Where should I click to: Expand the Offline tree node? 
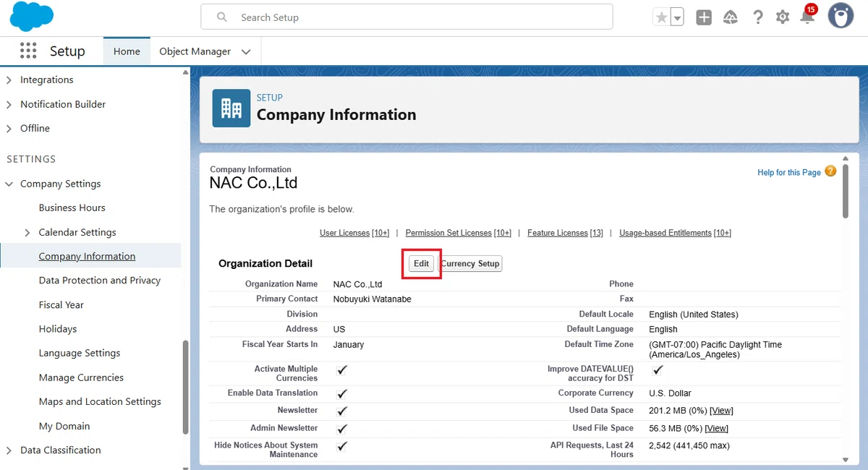click(9, 129)
